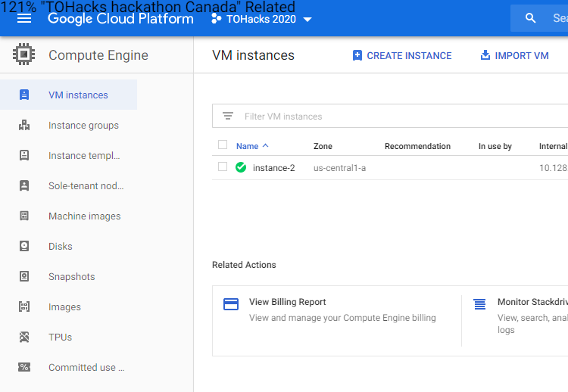Screen dimensions: 568x392
Task: Click the search magnifier icon
Action: point(531,18)
